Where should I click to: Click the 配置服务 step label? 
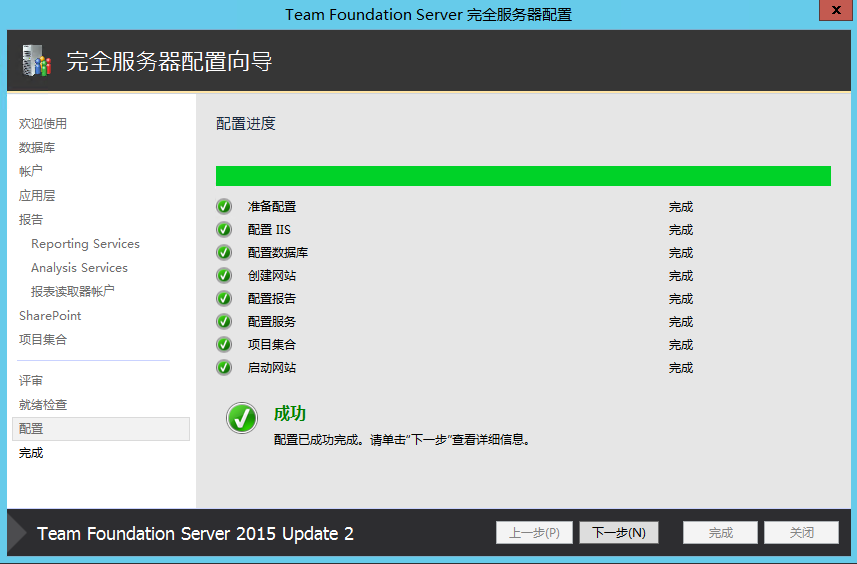[272, 321]
